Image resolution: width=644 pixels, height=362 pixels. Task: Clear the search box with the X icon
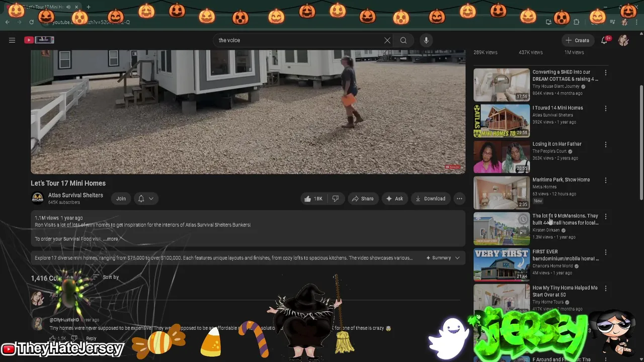(387, 40)
